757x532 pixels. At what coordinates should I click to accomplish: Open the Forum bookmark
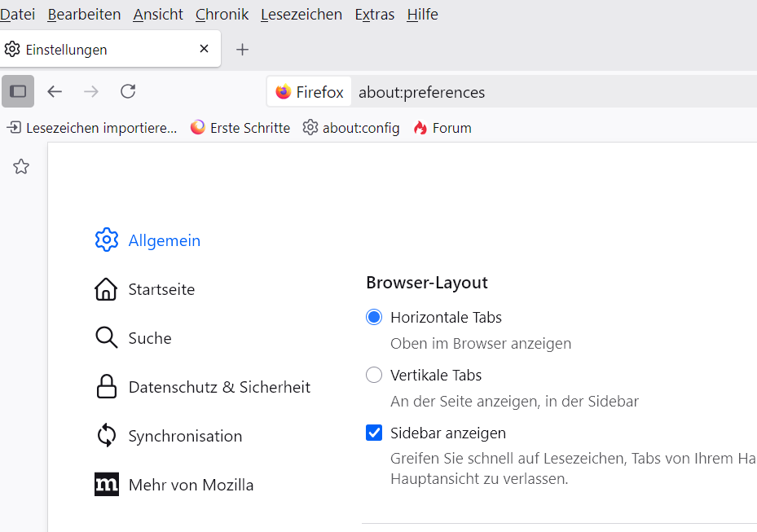[x=442, y=128]
